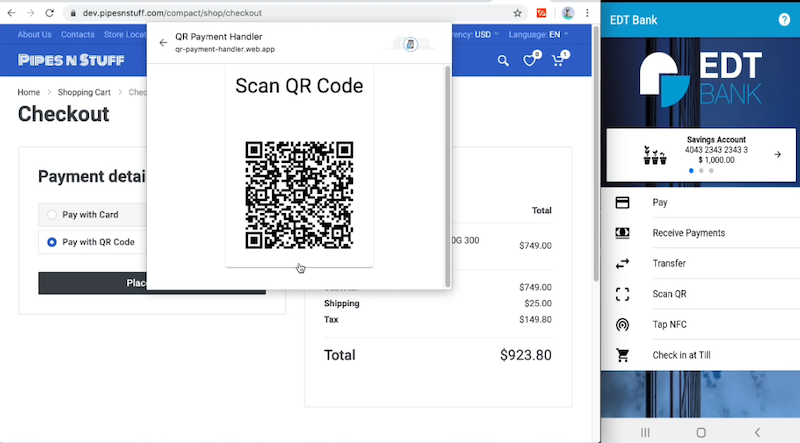Open the Receive Payments menu item
The image size is (800, 443).
688,233
